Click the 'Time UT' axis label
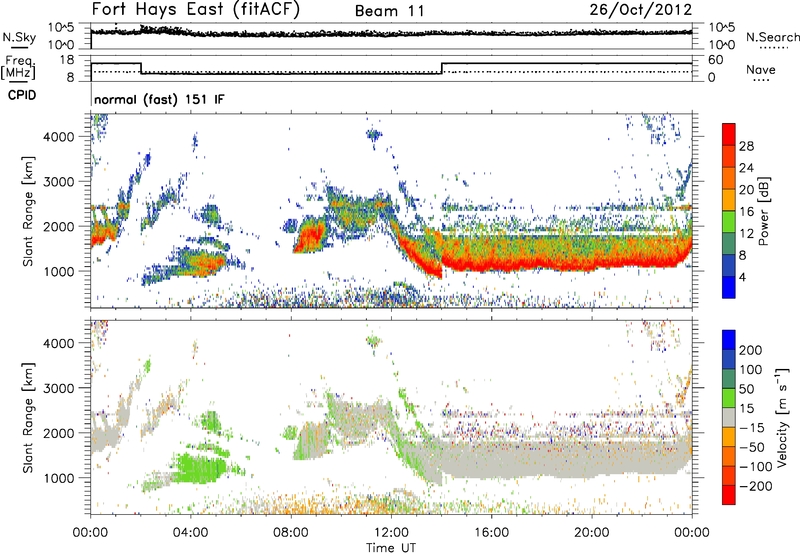 [x=391, y=547]
